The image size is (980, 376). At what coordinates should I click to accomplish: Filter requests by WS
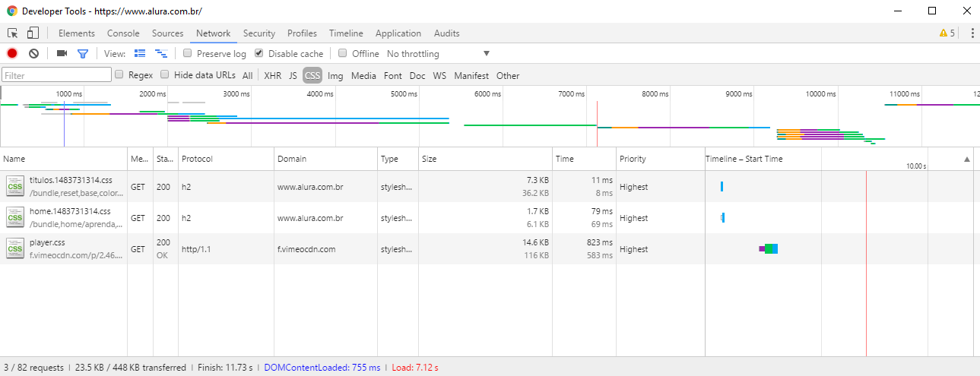pos(439,75)
